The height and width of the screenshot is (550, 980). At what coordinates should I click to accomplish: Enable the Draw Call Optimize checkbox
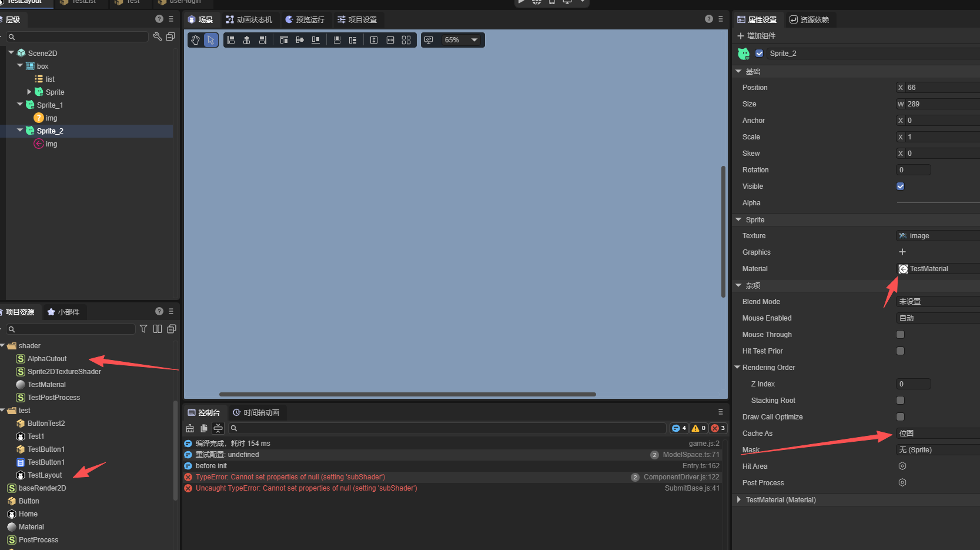(x=900, y=417)
